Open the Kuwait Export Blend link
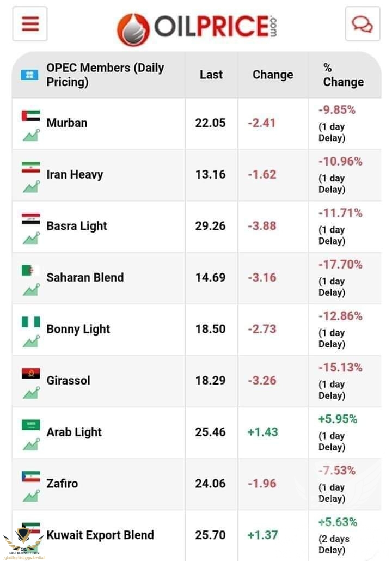Viewport: 392px width, 561px height. 100,535
